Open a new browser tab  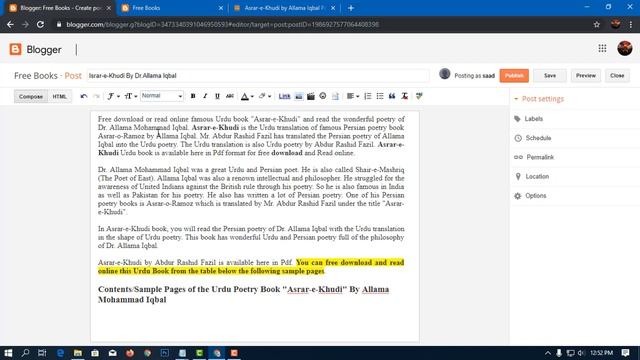tap(351, 8)
